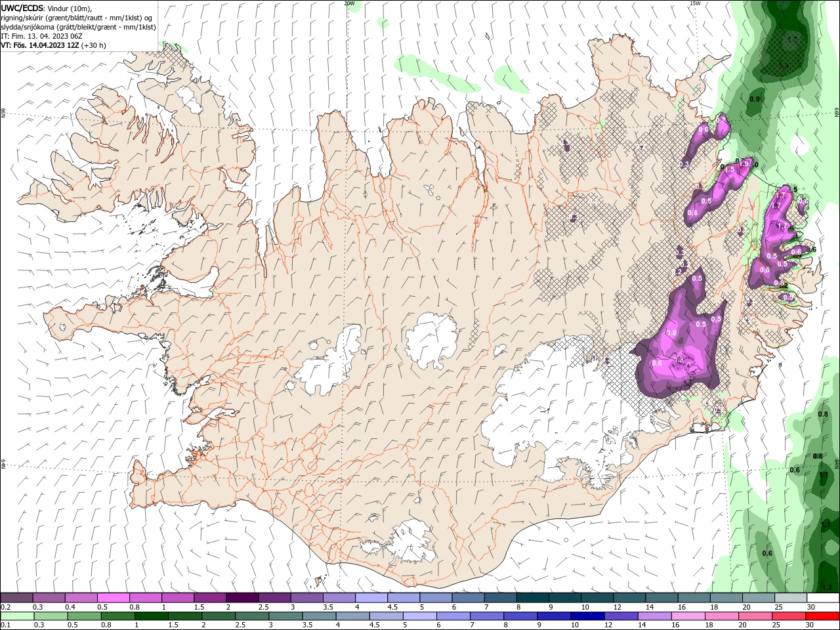The height and width of the screenshot is (630, 840).
Task: Click the snow legend swatch starting at 0.8
Action: [145, 598]
